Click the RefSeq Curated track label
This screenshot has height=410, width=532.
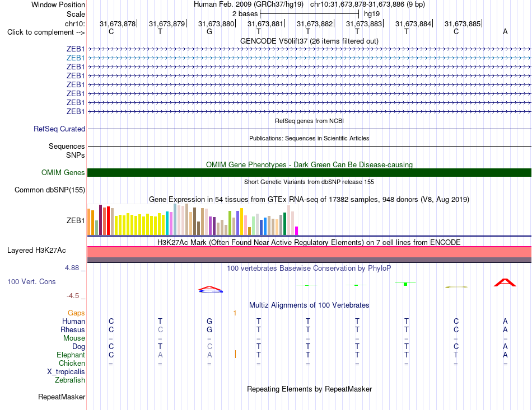[59, 129]
